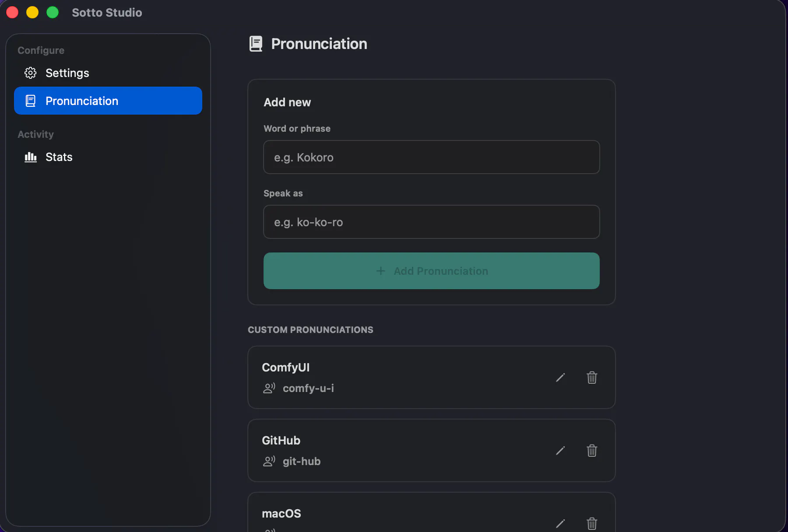Viewport: 788px width, 532px height.
Task: Delete the GitHub pronunciation with trash icon
Action: [x=592, y=451]
